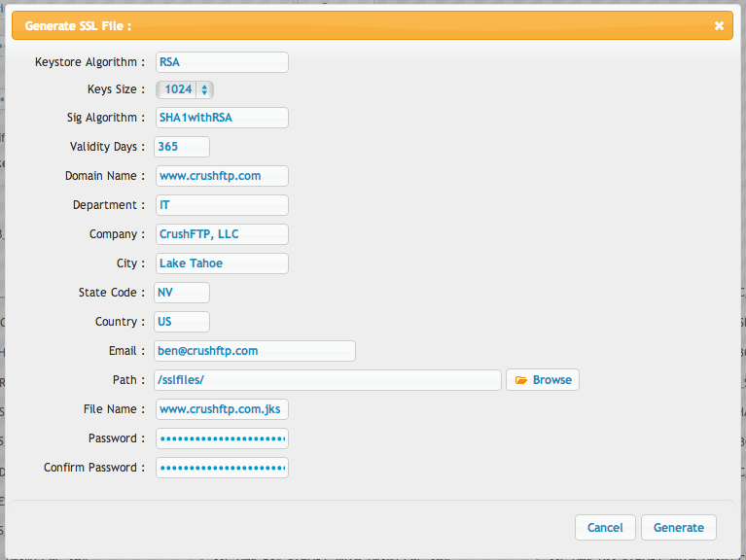Click the Keys Size label
The width and height of the screenshot is (746, 560).
116,89
